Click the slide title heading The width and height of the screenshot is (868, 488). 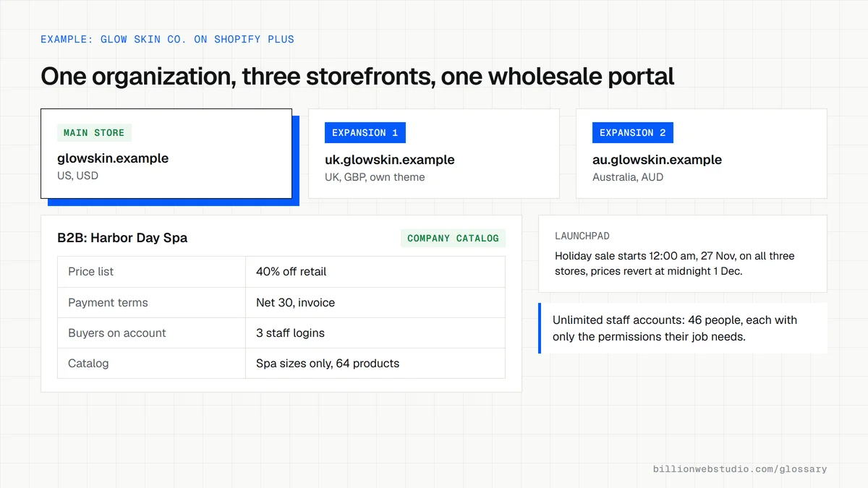pos(357,76)
